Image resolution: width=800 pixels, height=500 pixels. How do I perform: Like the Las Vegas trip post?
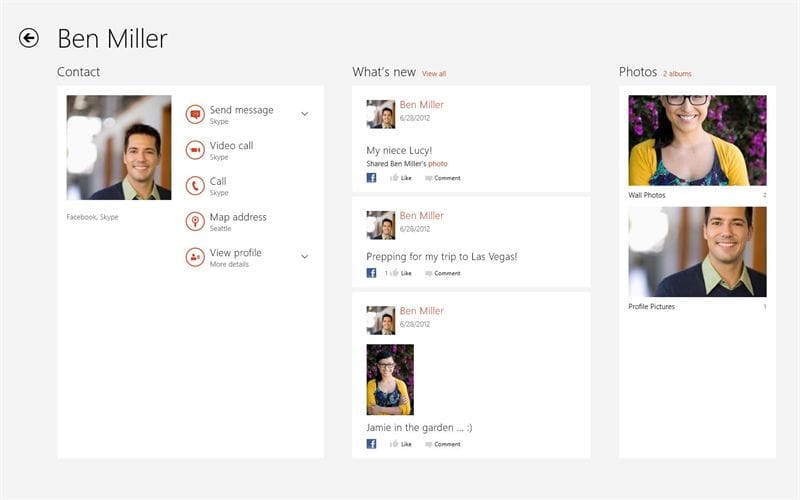coord(400,273)
